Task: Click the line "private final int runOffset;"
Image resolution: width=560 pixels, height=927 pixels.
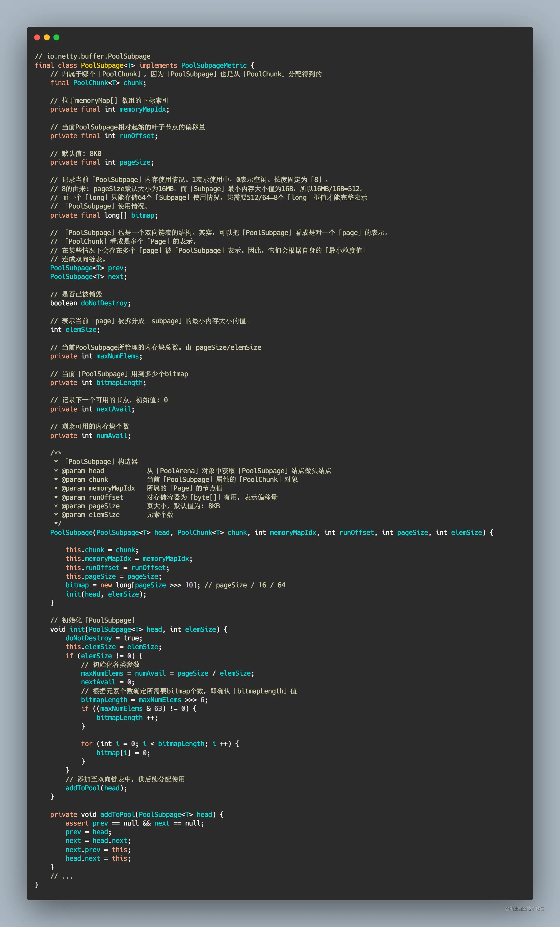Action: (x=104, y=136)
